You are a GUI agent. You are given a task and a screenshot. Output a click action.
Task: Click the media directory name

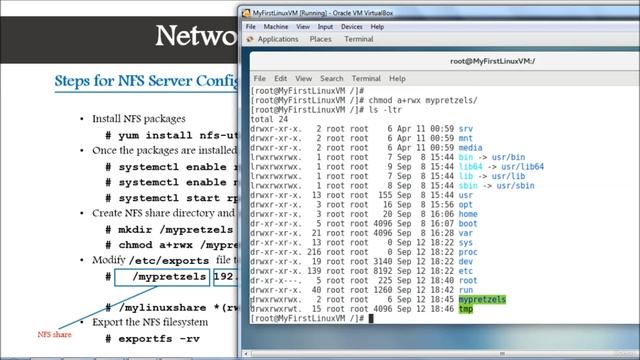(470, 148)
